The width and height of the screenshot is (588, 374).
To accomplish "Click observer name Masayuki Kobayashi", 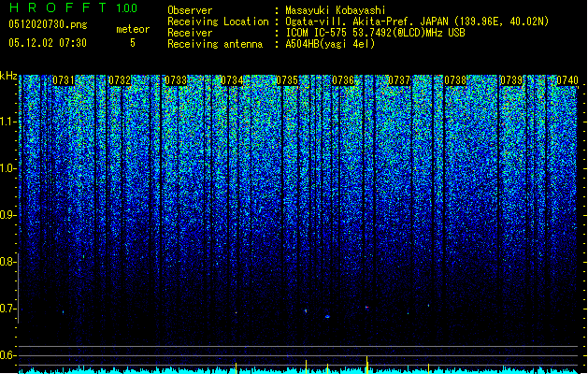I will pos(336,10).
